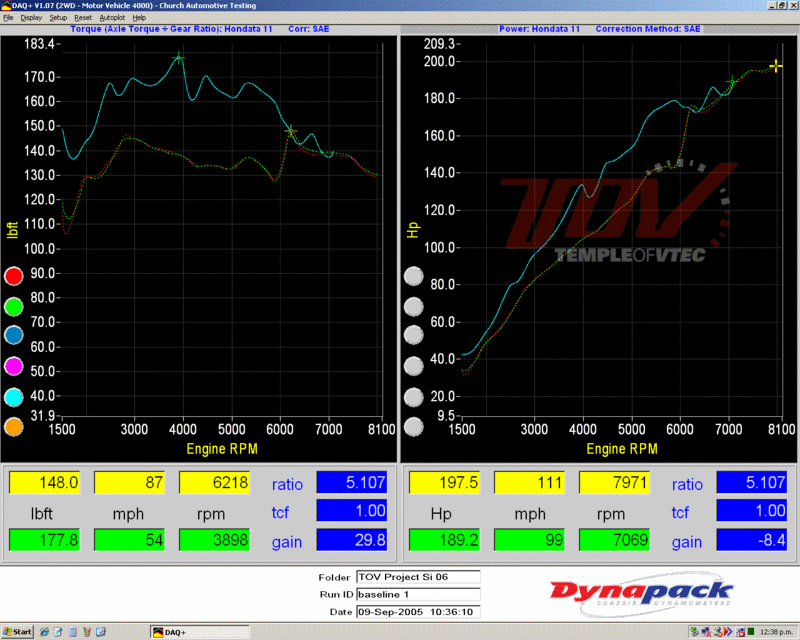Click the power gain value -8.4
Screen dimensions: 800x640
[752, 540]
